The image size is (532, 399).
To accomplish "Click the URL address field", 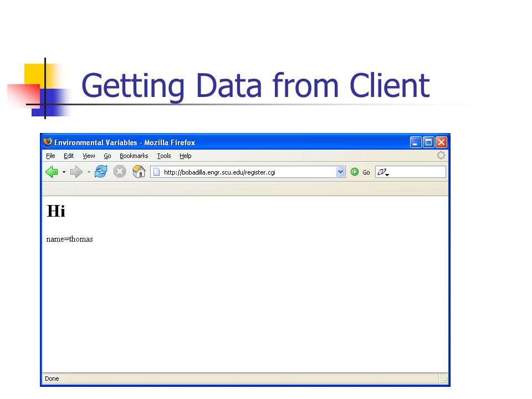I will click(248, 172).
